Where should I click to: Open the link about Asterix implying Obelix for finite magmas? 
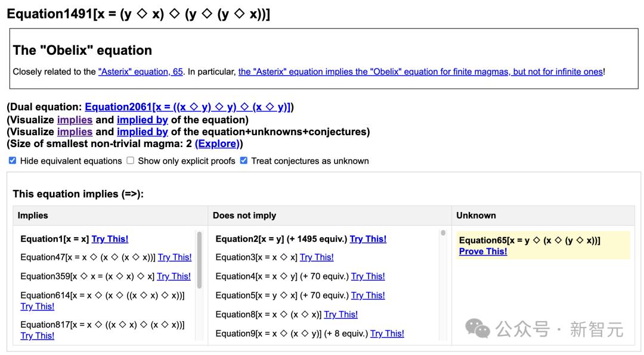point(421,71)
